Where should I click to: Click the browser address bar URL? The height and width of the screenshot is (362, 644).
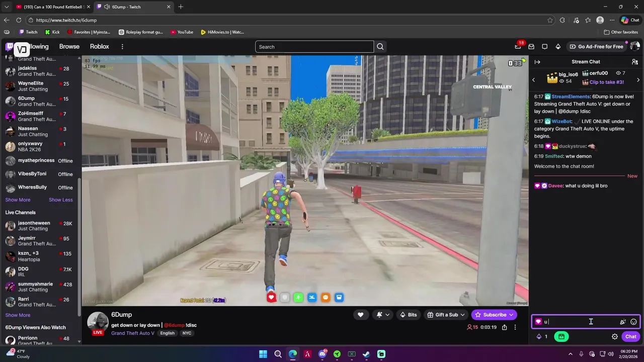(x=66, y=20)
